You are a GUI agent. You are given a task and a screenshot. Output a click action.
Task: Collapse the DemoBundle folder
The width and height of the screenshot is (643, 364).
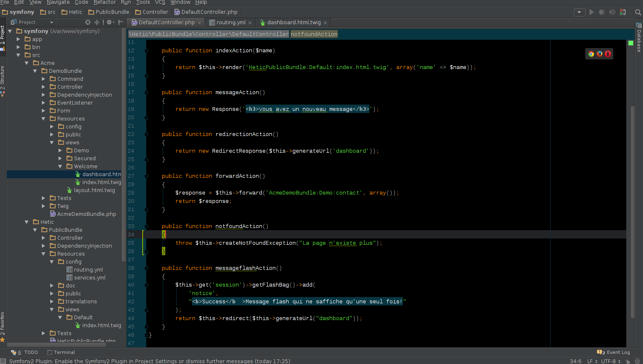pos(35,71)
